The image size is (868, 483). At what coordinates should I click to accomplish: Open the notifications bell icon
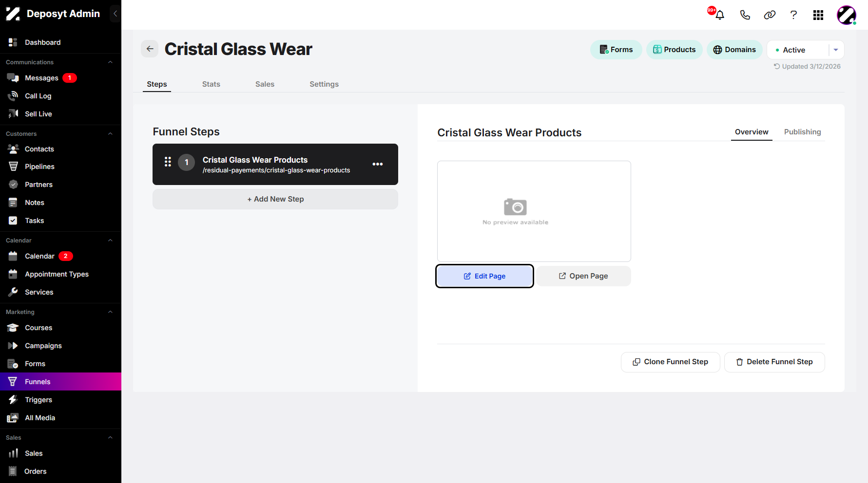coord(719,15)
